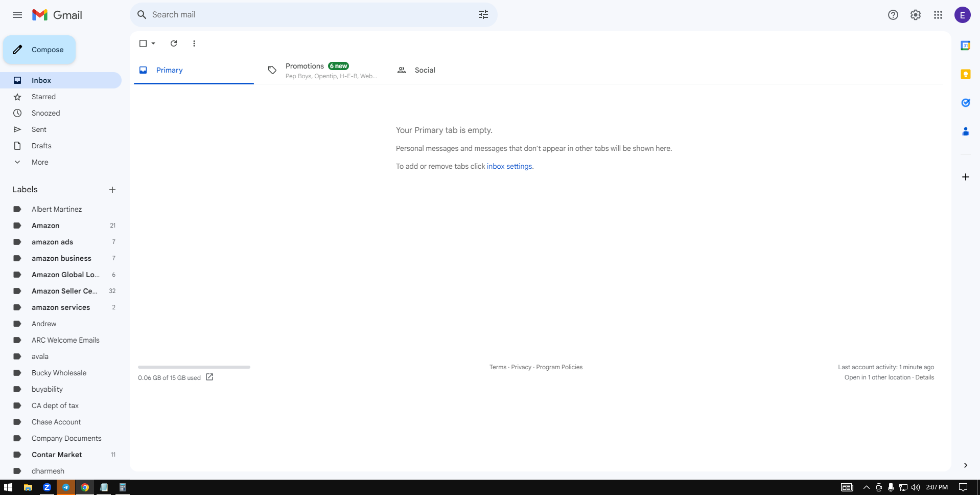Expand the More folders list
The width and height of the screenshot is (980, 495).
pos(61,162)
